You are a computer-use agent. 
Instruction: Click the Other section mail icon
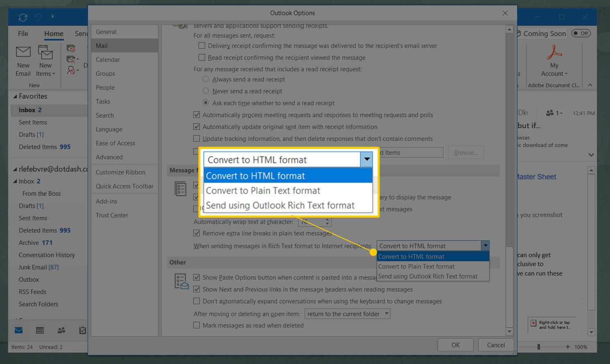[181, 281]
